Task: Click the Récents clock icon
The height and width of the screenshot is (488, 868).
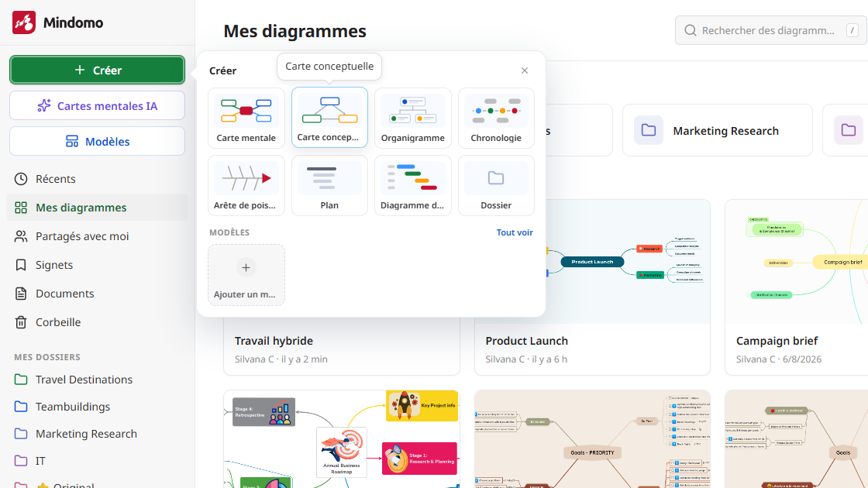Action: [21, 179]
